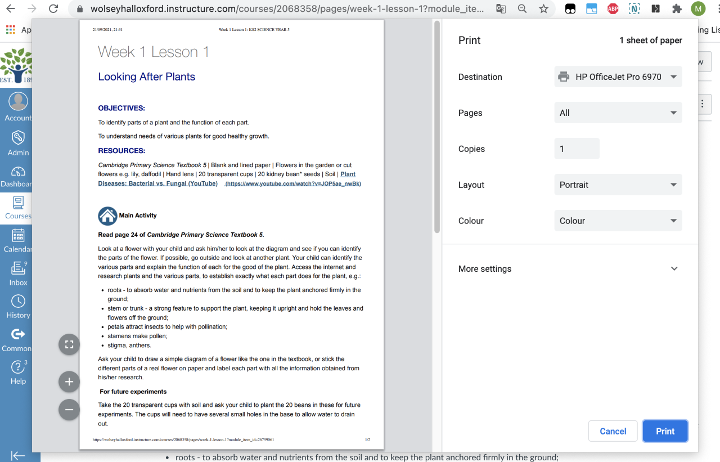Bookmark this page with the star icon
720x462 pixels.
(x=544, y=8)
